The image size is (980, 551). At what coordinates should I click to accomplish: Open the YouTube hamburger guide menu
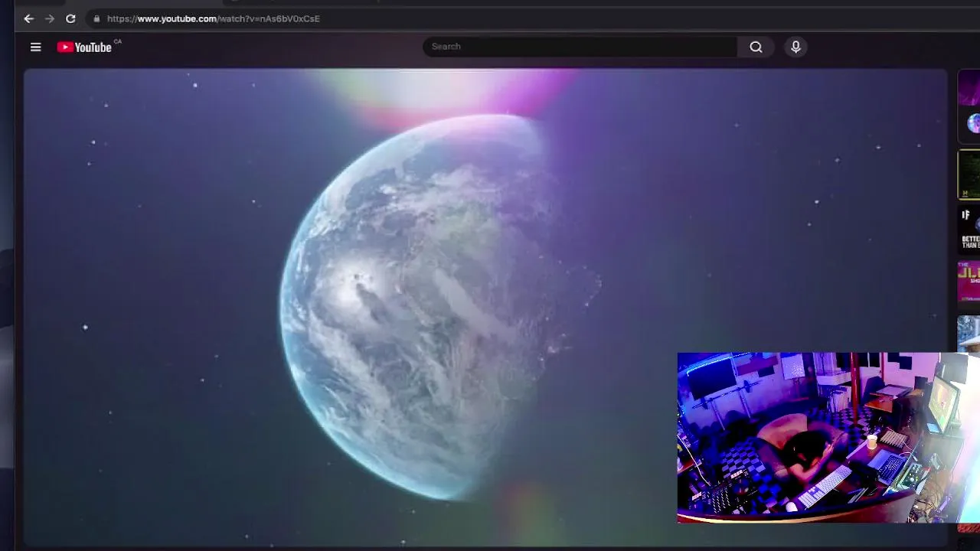tap(35, 47)
